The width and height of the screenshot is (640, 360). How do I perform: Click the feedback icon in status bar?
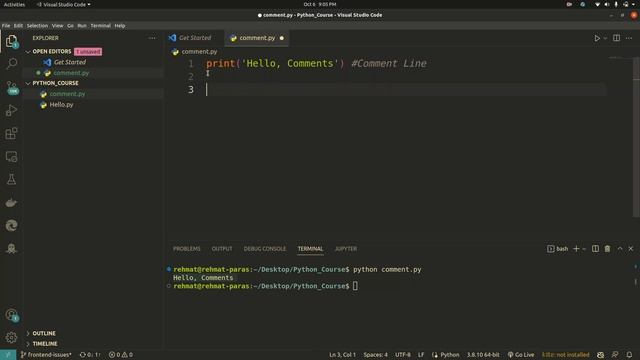[x=615, y=355]
